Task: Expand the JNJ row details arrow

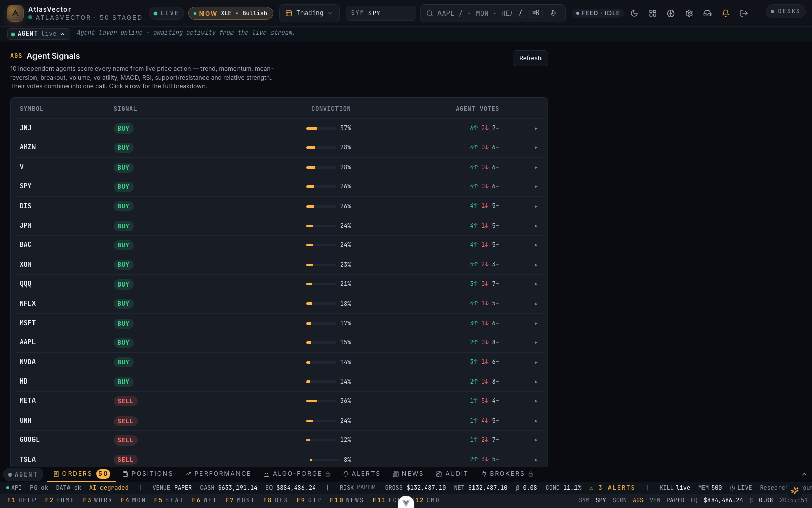Action: click(536, 129)
